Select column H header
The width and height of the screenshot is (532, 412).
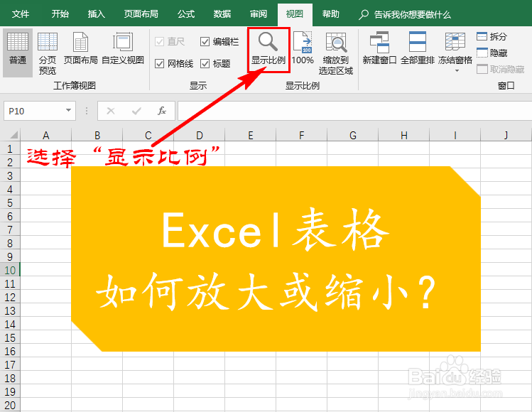[x=403, y=135]
